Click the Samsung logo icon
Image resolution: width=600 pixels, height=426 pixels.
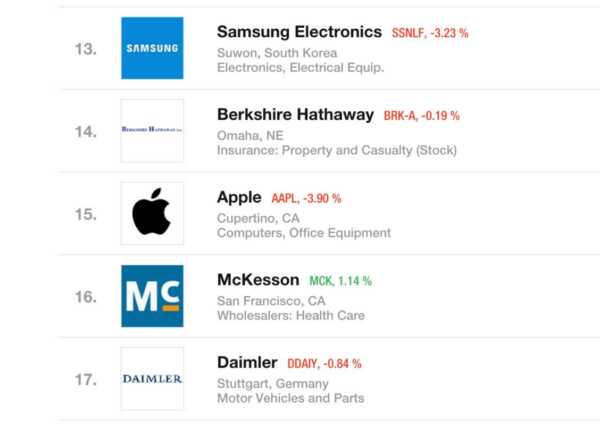[152, 48]
